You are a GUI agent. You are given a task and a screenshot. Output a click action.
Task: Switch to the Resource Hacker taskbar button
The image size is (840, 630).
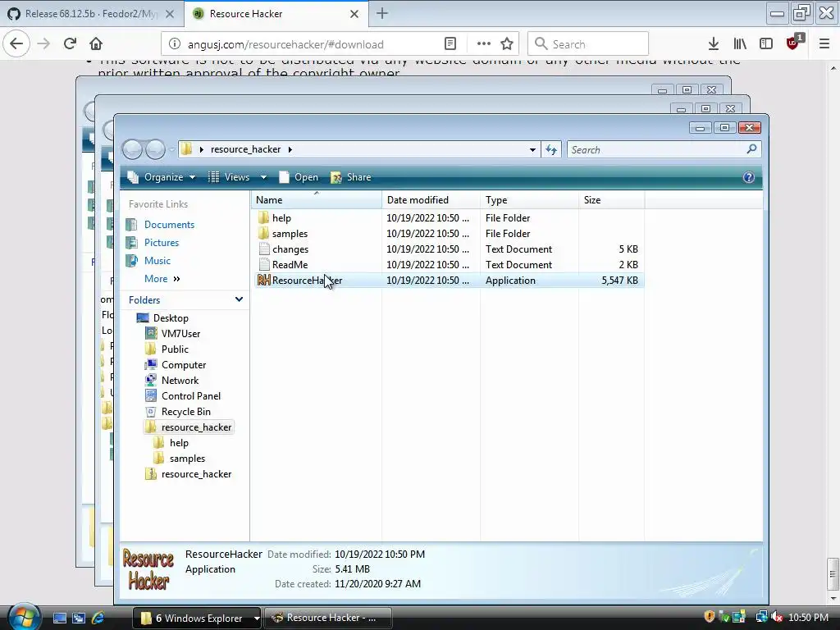(x=328, y=618)
